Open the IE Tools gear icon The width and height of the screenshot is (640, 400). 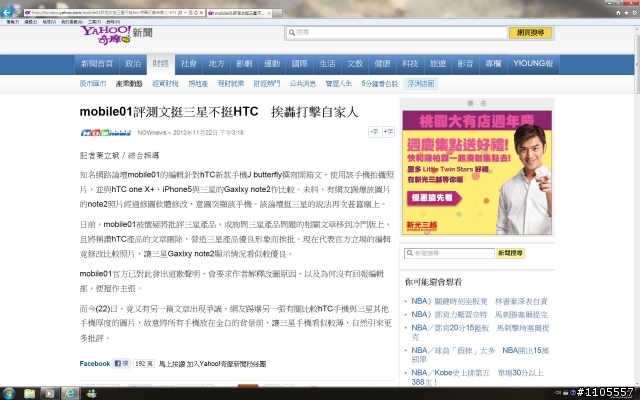[x=635, y=13]
